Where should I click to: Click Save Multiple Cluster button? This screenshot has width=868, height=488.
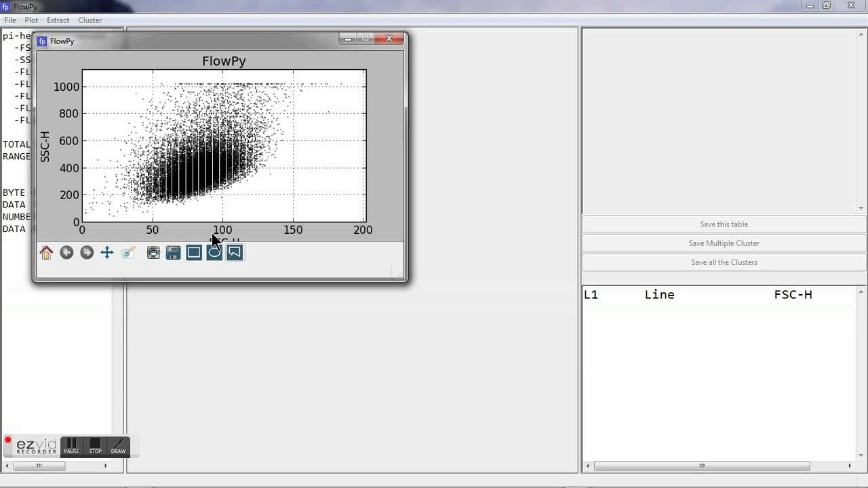pos(724,243)
